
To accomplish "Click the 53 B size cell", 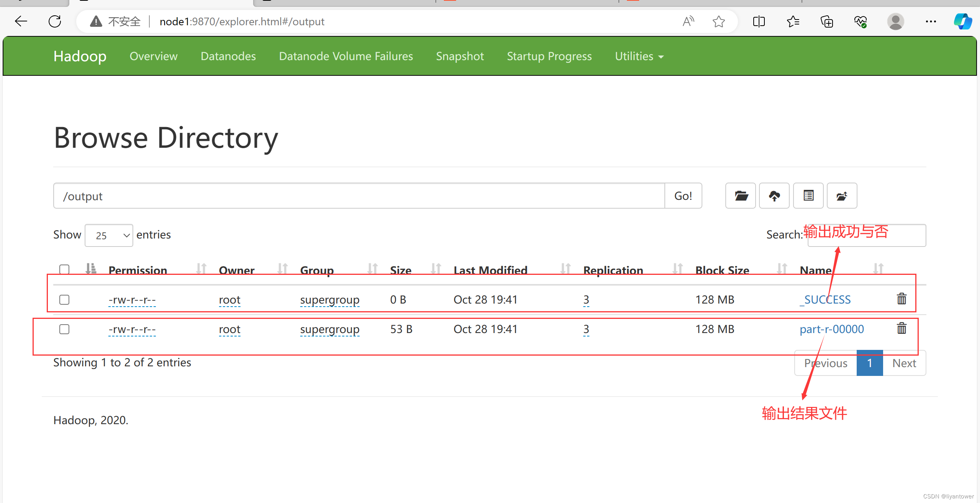I will click(x=401, y=329).
